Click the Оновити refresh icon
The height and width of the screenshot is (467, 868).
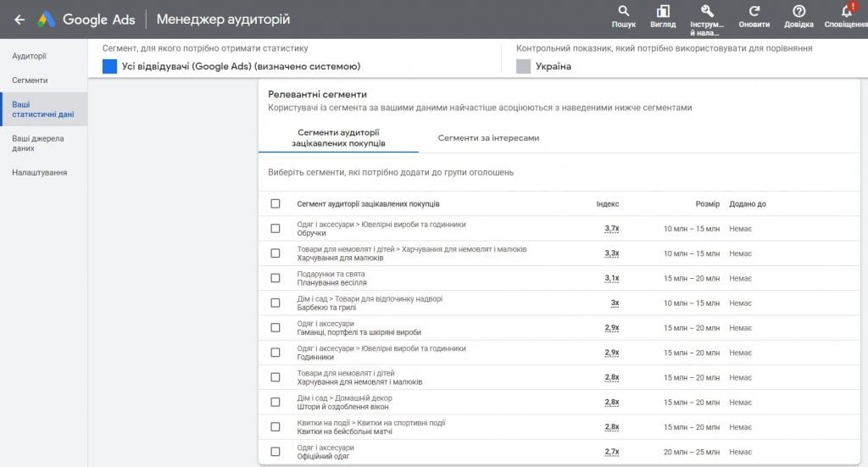pyautogui.click(x=754, y=12)
